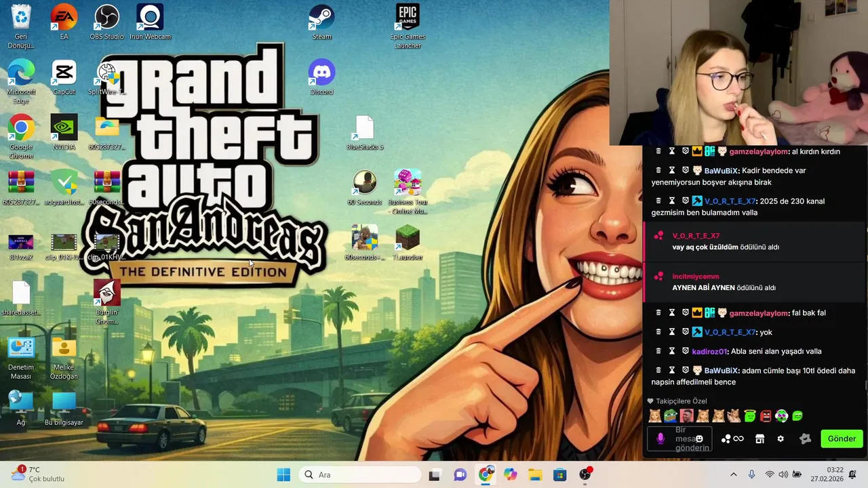Select the Discord desktop shortcut
Viewport: 868px width, 488px height.
tap(321, 78)
